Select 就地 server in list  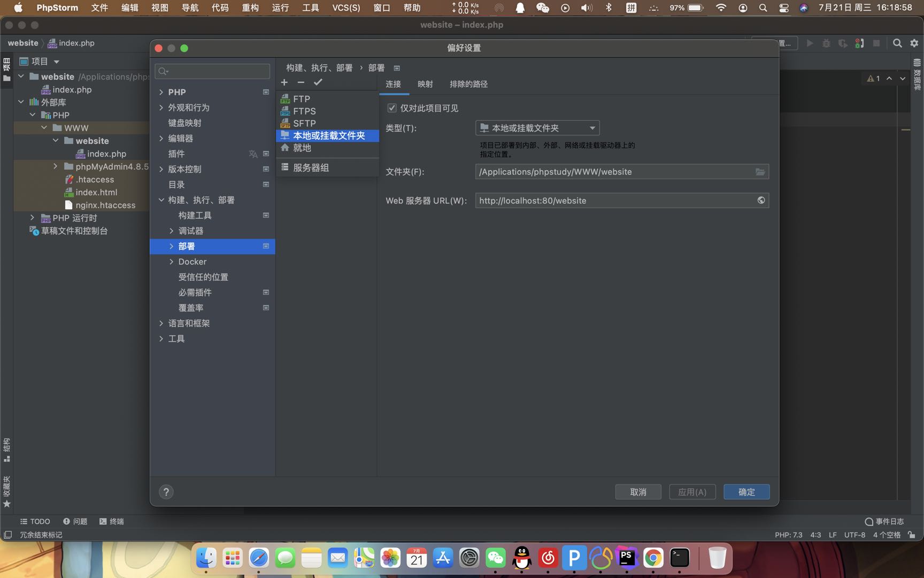pos(327,148)
